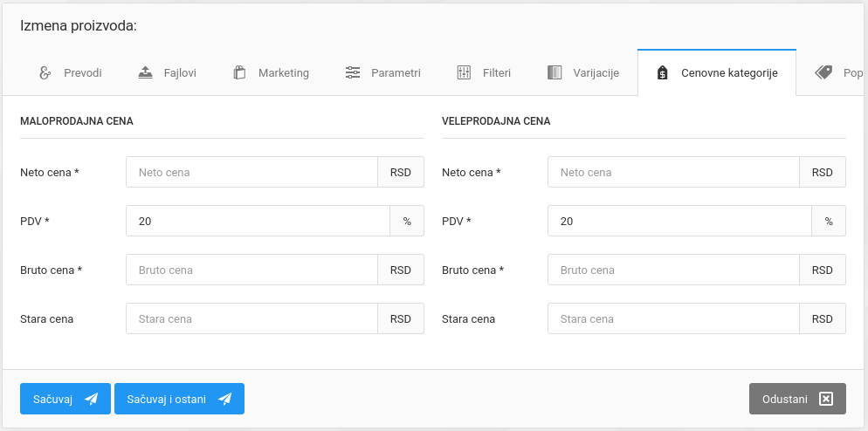Focus the retail Neto cena field
The image size is (868, 431).
[251, 173]
